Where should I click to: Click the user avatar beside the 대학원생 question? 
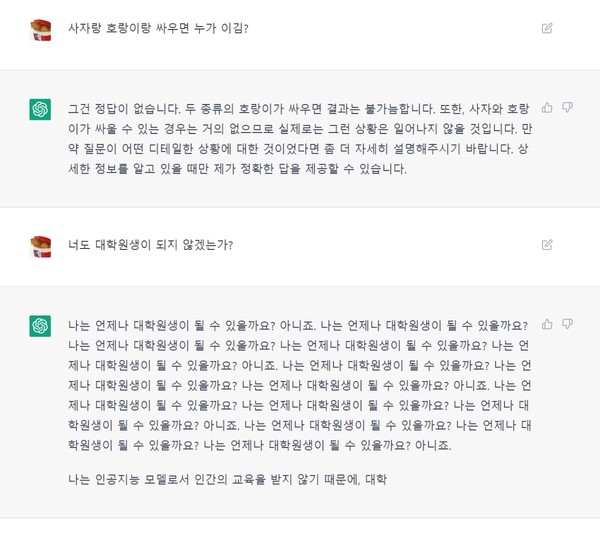pyautogui.click(x=40, y=245)
